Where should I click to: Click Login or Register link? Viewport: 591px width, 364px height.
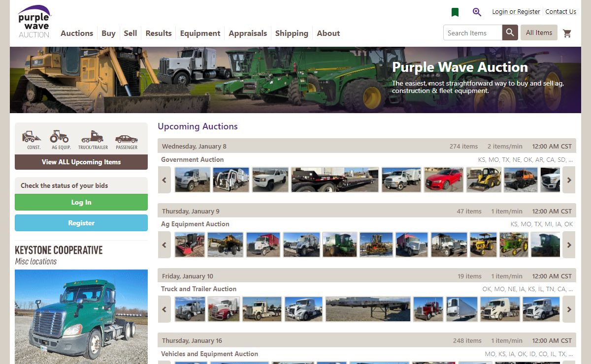point(516,12)
